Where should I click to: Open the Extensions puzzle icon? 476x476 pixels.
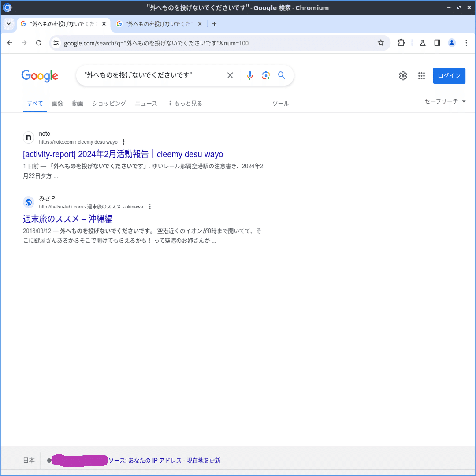coord(401,43)
